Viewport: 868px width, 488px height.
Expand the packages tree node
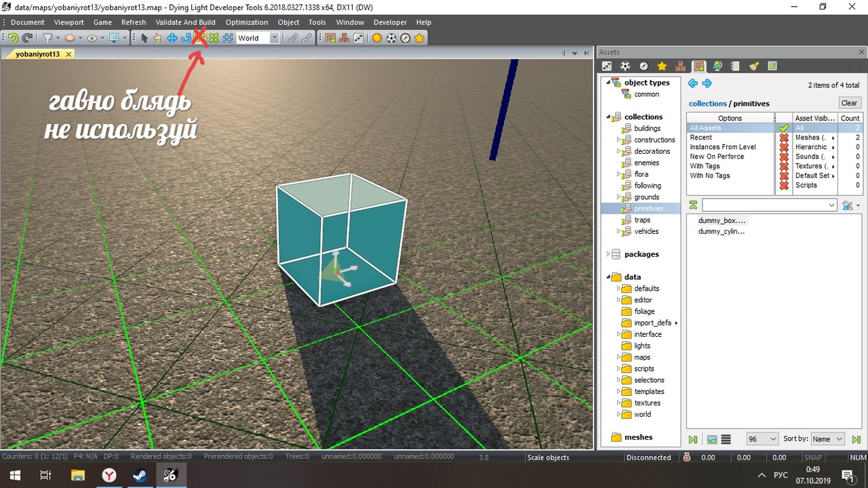(608, 254)
